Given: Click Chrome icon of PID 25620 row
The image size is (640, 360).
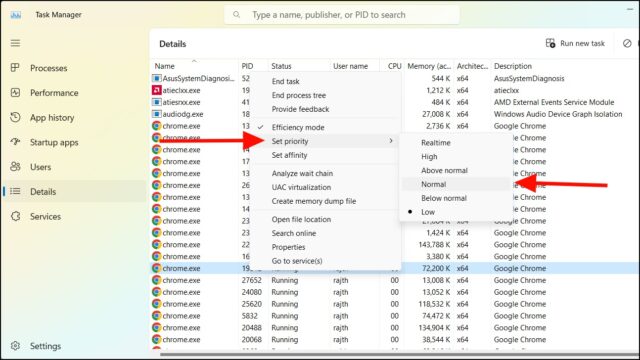Looking at the screenshot, I should point(156,304).
